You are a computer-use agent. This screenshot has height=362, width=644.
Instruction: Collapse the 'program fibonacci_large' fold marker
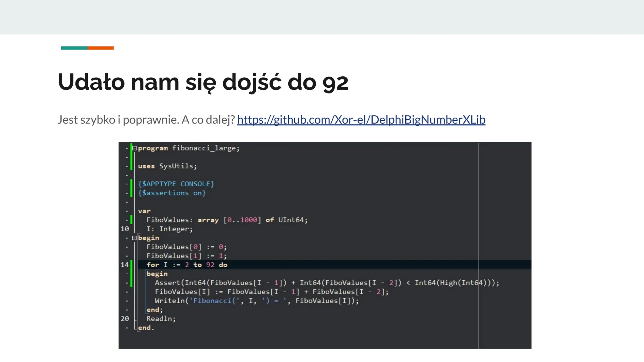point(135,148)
